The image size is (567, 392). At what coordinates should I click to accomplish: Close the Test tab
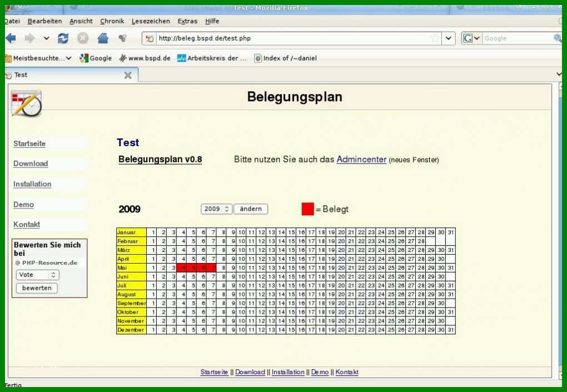point(128,75)
